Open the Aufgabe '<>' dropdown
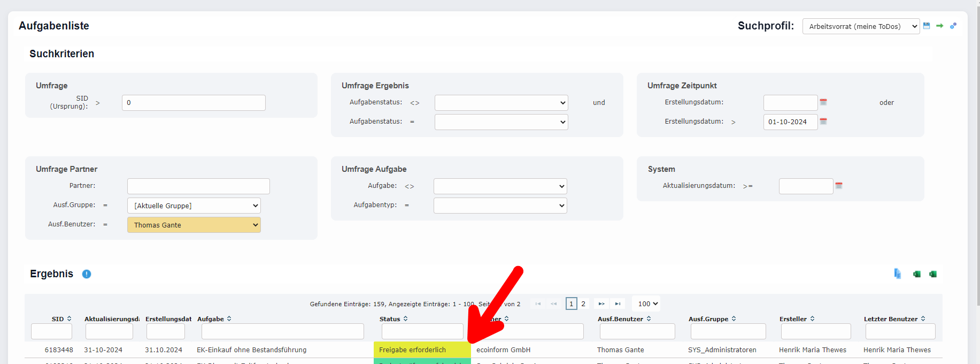The width and height of the screenshot is (980, 364). 500,186
